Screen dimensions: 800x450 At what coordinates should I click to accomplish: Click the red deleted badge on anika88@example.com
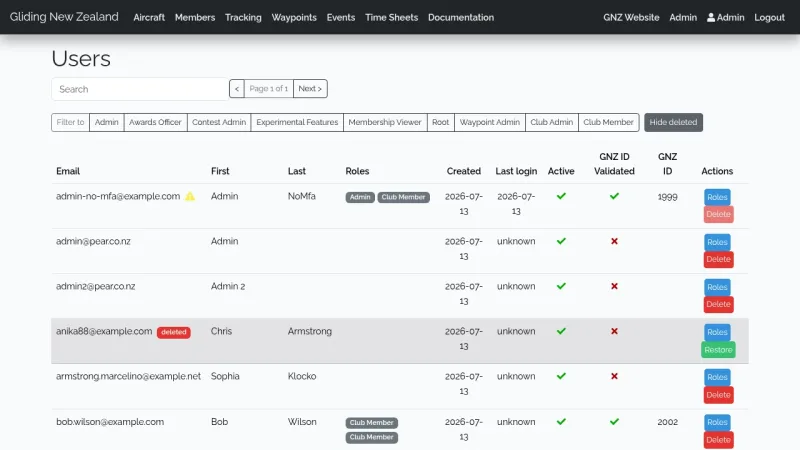tap(173, 332)
